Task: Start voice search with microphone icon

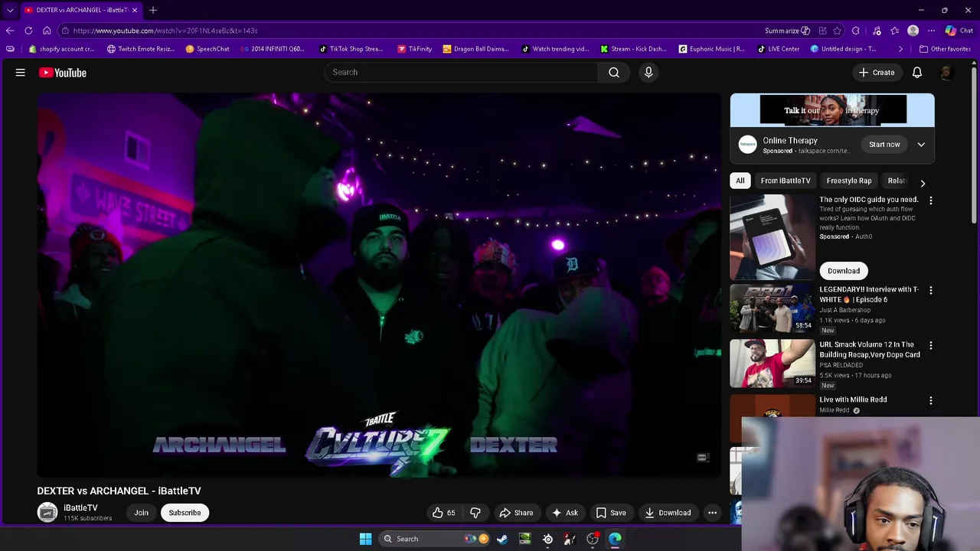Action: (x=648, y=72)
